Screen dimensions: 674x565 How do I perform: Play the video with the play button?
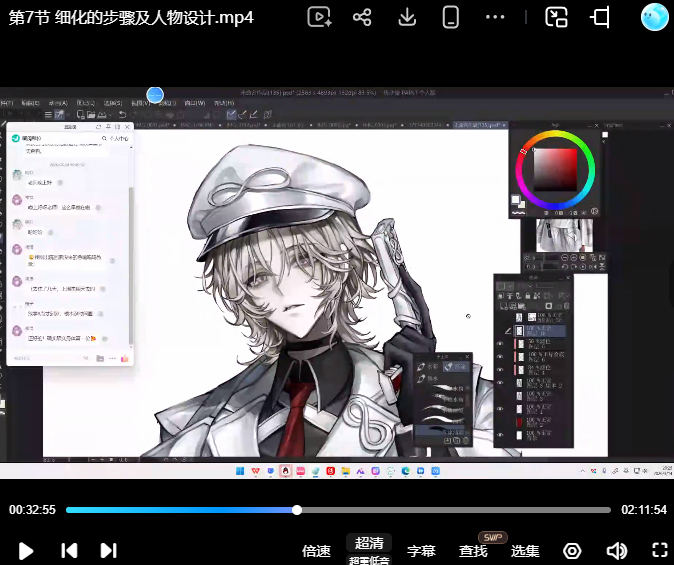click(26, 551)
